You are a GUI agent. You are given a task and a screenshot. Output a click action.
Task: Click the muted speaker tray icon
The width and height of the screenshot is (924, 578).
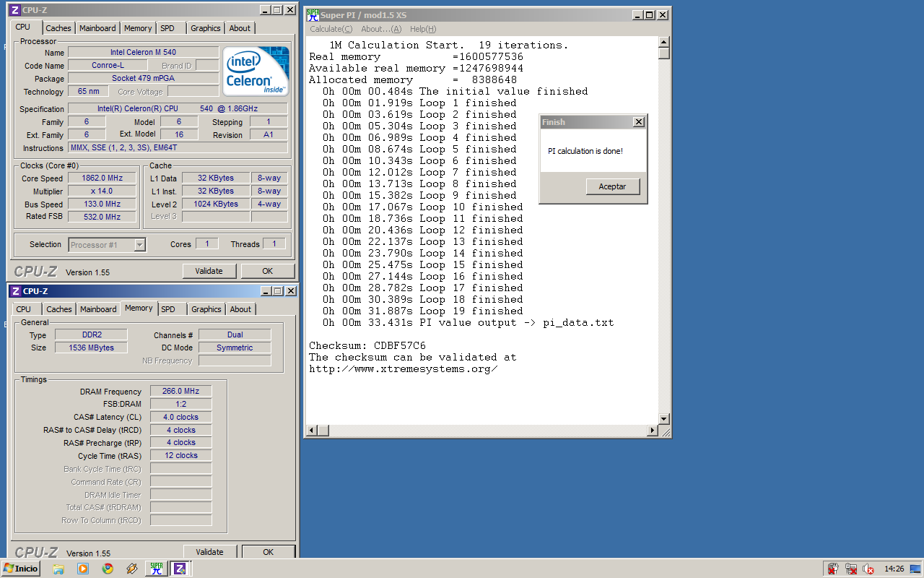pos(868,569)
